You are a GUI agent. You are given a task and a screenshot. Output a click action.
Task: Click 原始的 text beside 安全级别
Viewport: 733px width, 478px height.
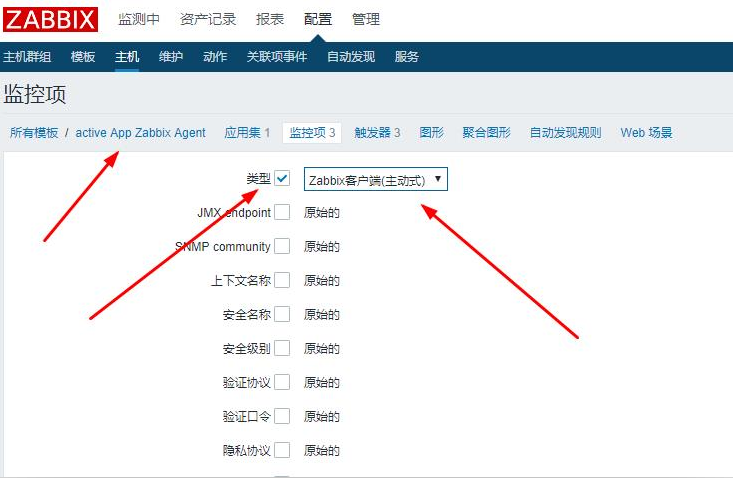coord(321,349)
